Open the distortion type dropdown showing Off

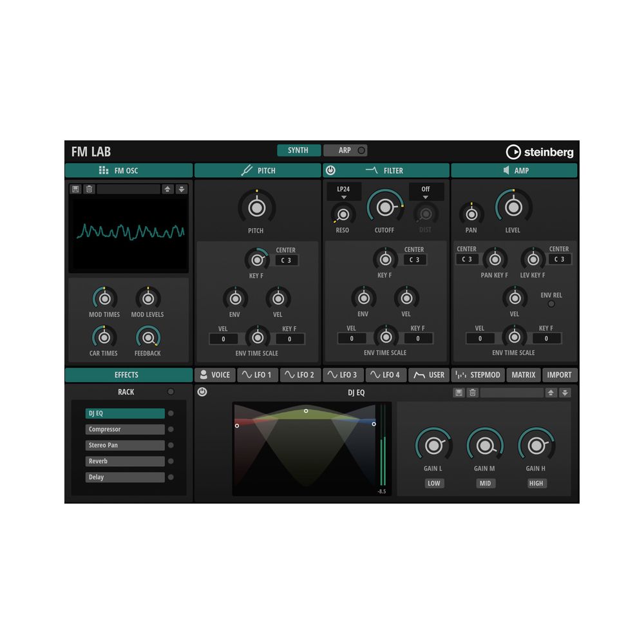click(x=426, y=192)
